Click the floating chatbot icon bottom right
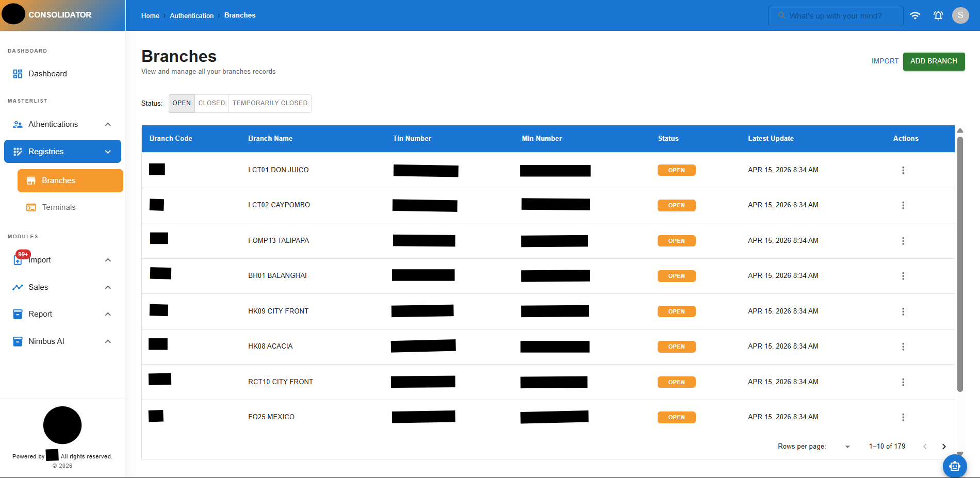 (x=954, y=466)
